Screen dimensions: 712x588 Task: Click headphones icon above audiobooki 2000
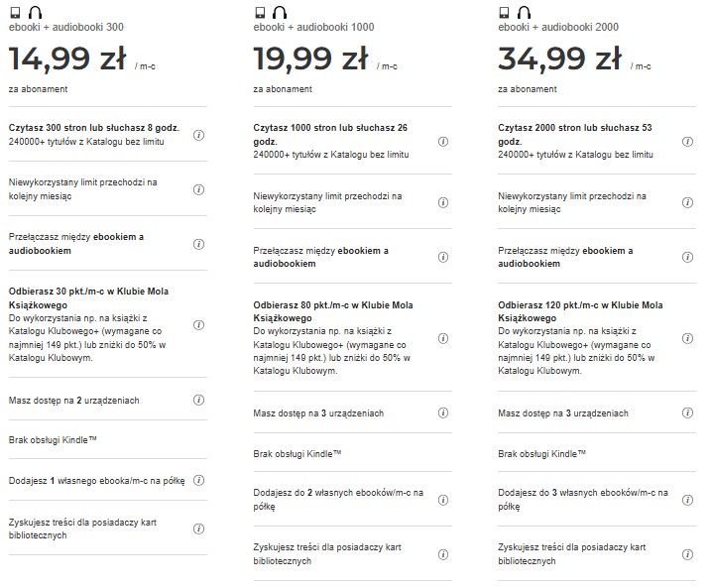click(x=524, y=12)
